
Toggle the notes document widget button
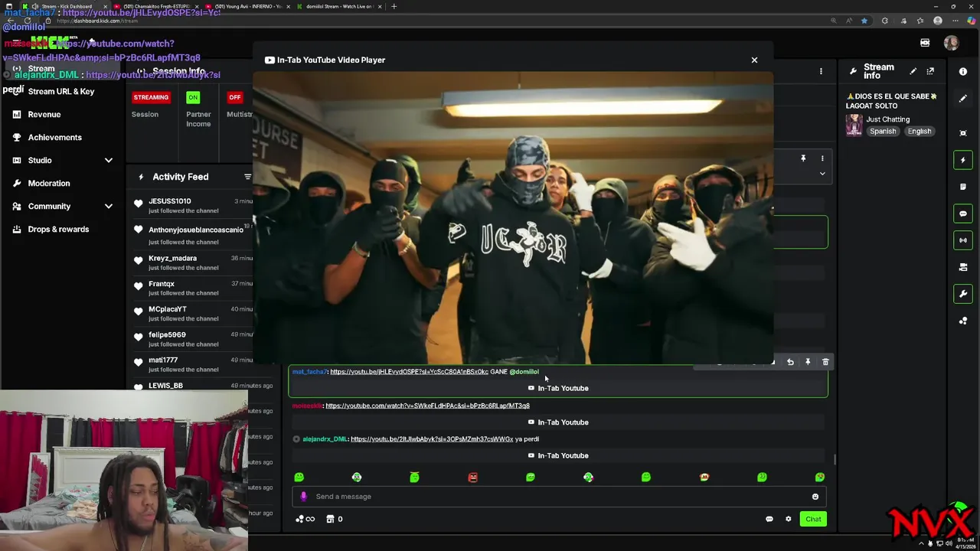(x=963, y=187)
